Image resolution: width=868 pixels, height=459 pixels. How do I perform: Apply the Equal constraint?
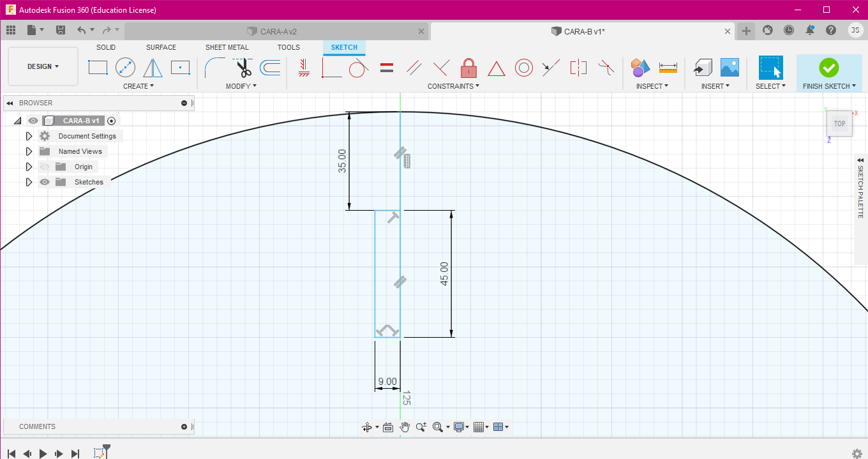tap(387, 67)
